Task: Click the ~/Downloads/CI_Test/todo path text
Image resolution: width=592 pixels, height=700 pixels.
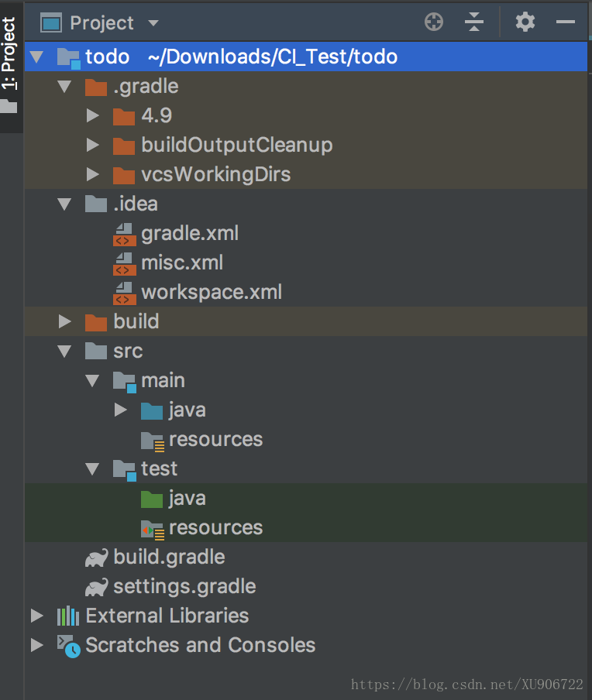Action: (272, 57)
